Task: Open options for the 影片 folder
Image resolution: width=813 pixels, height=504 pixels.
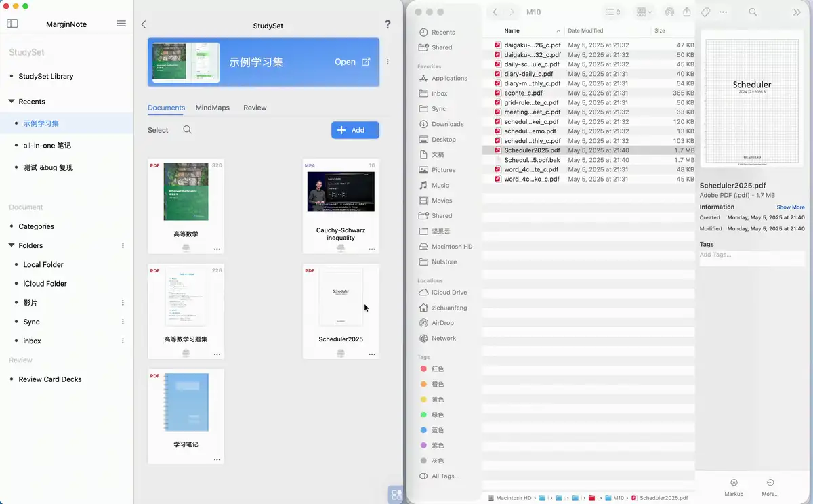Action: coord(123,303)
